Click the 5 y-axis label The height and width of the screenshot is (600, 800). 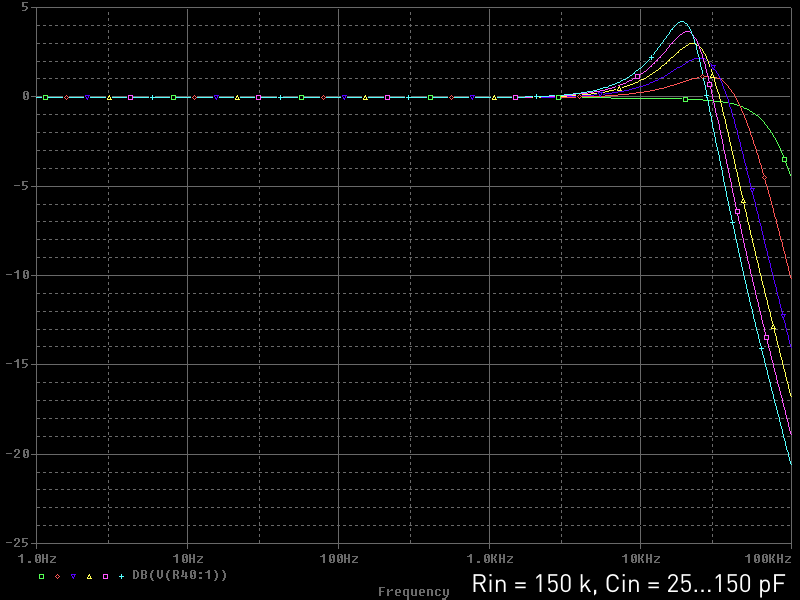pyautogui.click(x=26, y=7)
